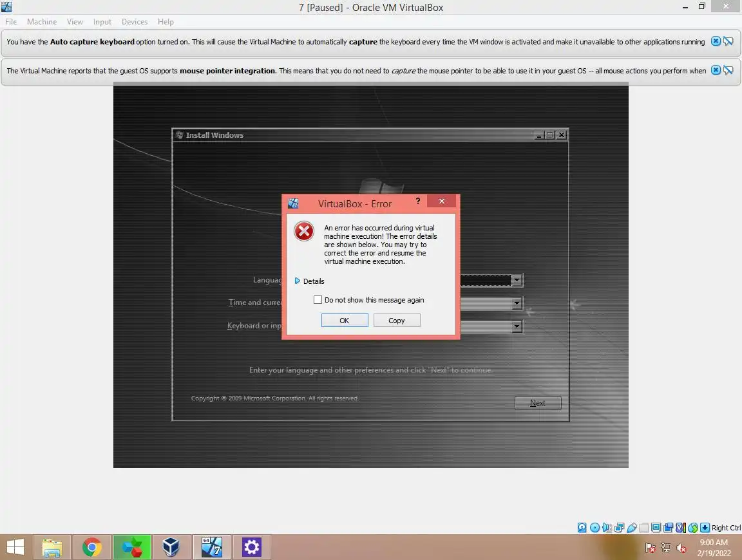Click the VirtualBox window icon in title bar

tap(6, 6)
